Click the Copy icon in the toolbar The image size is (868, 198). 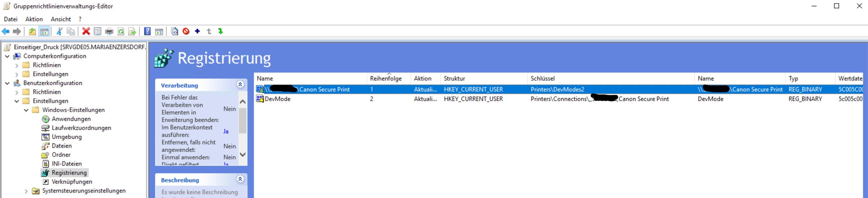(x=71, y=32)
